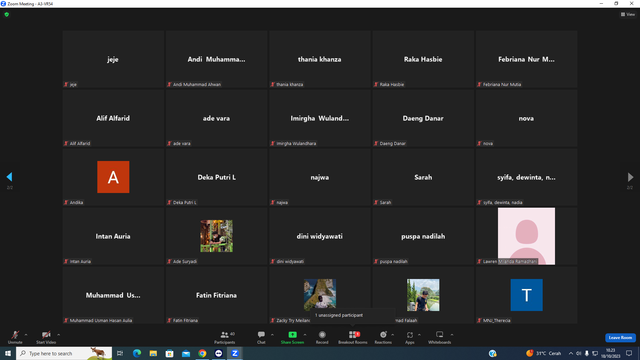
Task: Start Video from Zoom toolbar
Action: (46, 337)
